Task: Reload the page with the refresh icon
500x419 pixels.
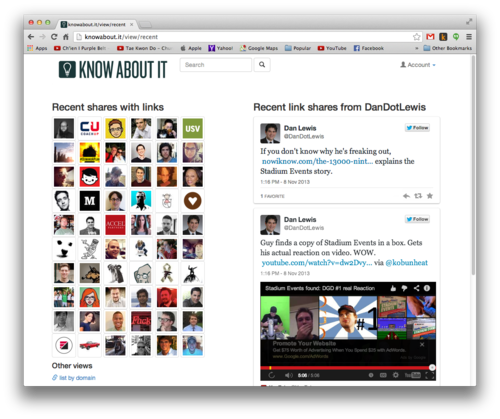Action: pos(54,37)
